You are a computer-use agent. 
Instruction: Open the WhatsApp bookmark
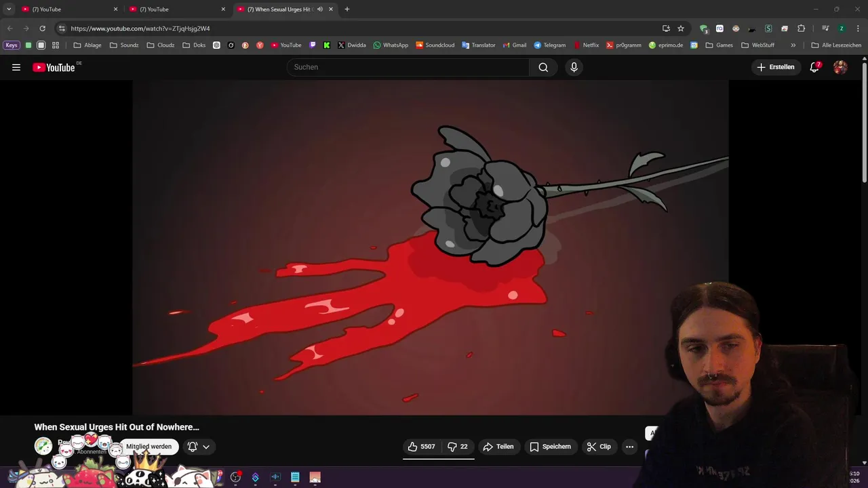tap(391, 45)
